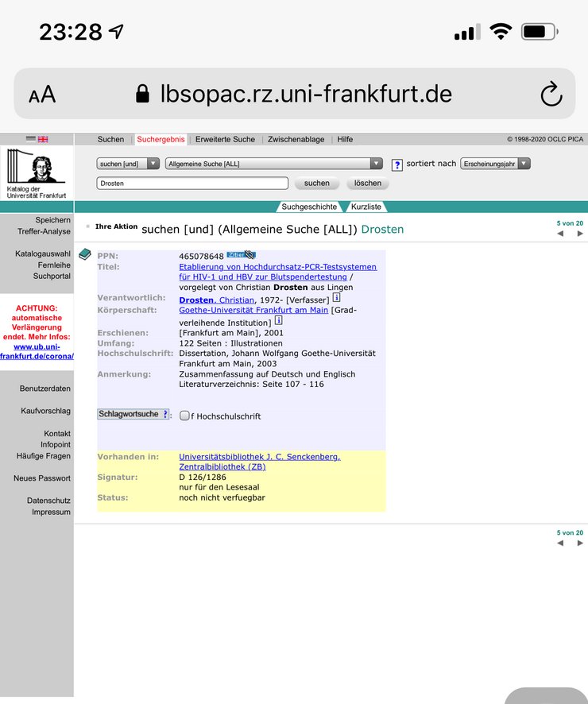
Task: Go to next record using bottom right arrow
Action: pos(580,543)
